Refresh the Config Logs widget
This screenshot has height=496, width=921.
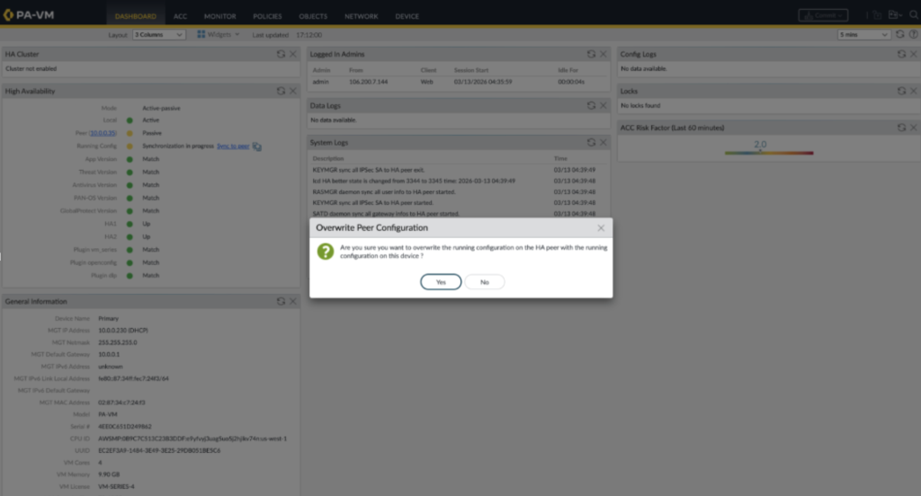[x=901, y=54]
